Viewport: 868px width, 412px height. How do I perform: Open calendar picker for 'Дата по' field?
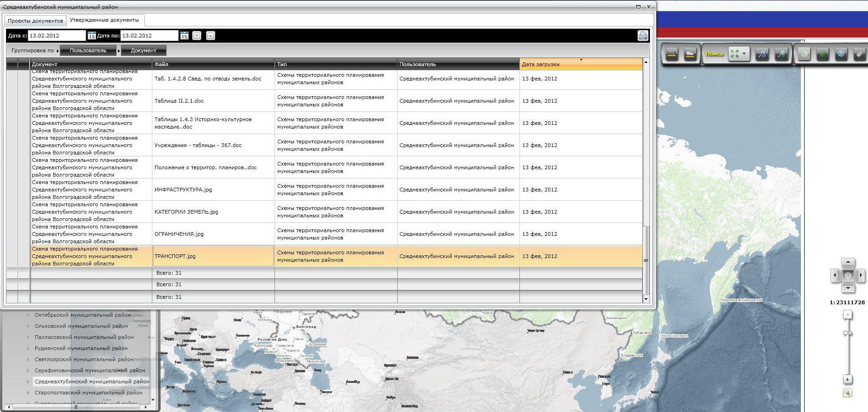[x=184, y=36]
